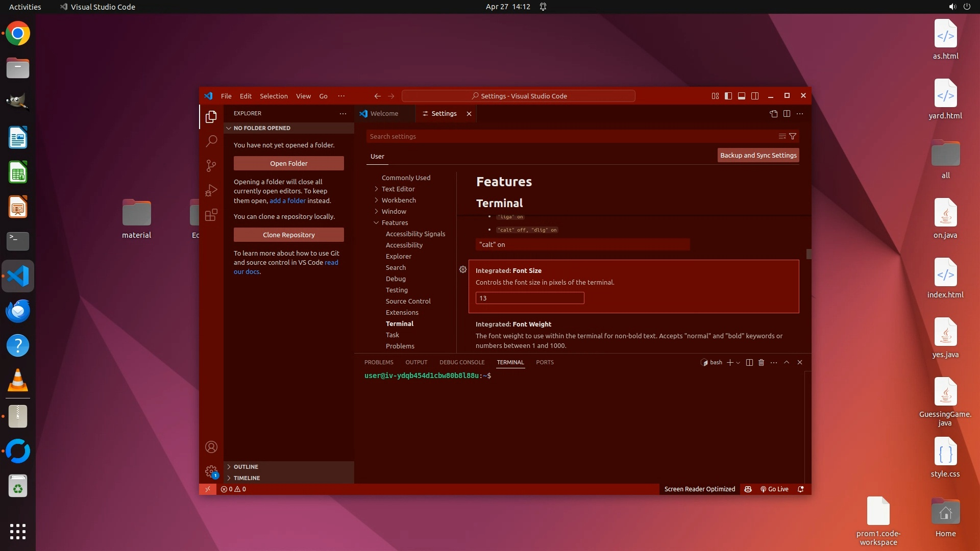Image resolution: width=980 pixels, height=551 pixels.
Task: Click the Open Settings (JSON) icon
Action: (x=774, y=114)
